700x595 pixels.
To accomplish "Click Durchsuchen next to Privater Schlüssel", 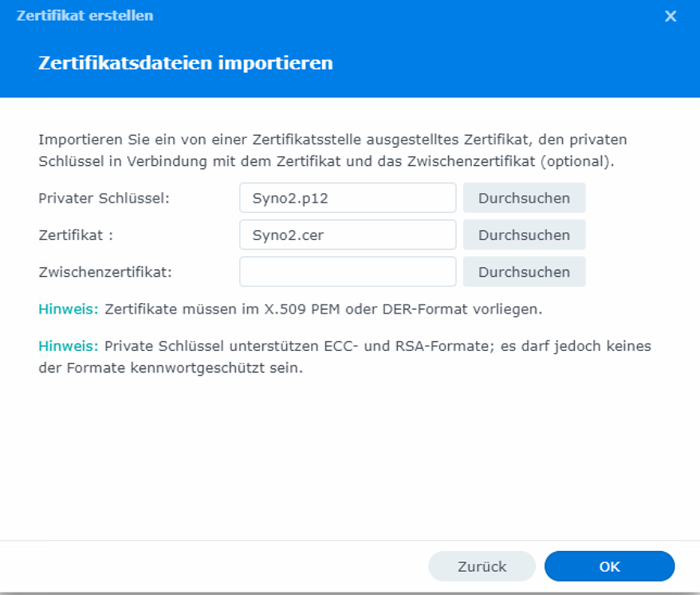I will pos(524,198).
